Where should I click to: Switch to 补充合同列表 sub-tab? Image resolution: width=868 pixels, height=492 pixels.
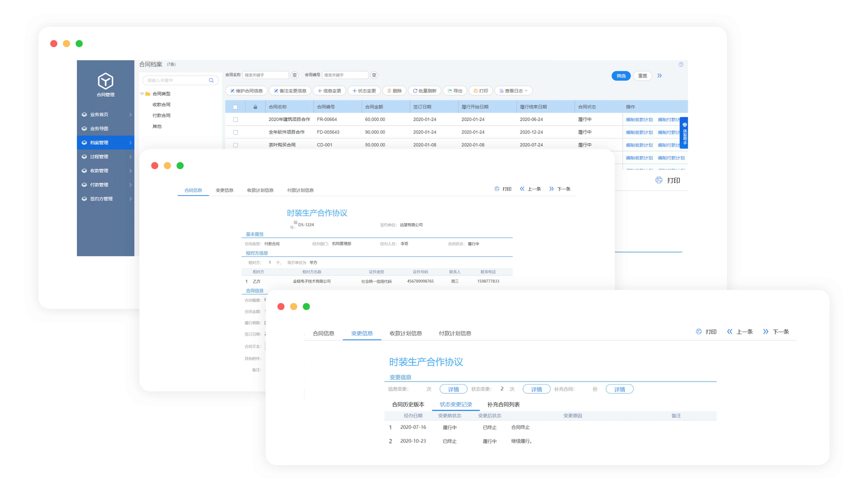503,405
